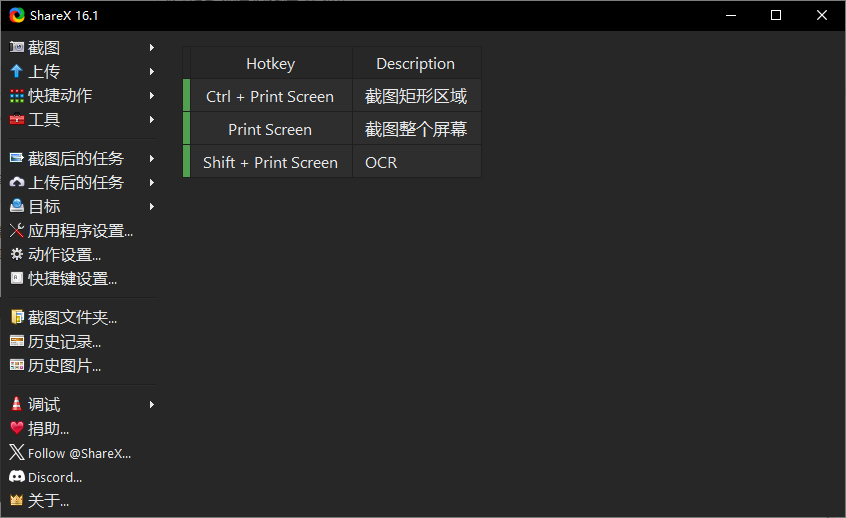This screenshot has height=518, width=846.
Task: Click the Upload (上传) arrow icon
Action: (16, 71)
